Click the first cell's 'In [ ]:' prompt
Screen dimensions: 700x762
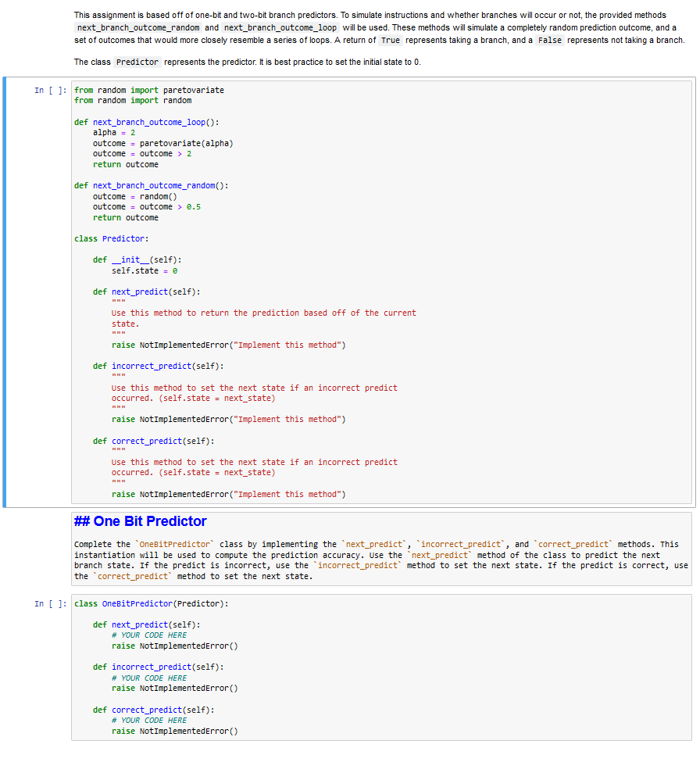point(51,91)
